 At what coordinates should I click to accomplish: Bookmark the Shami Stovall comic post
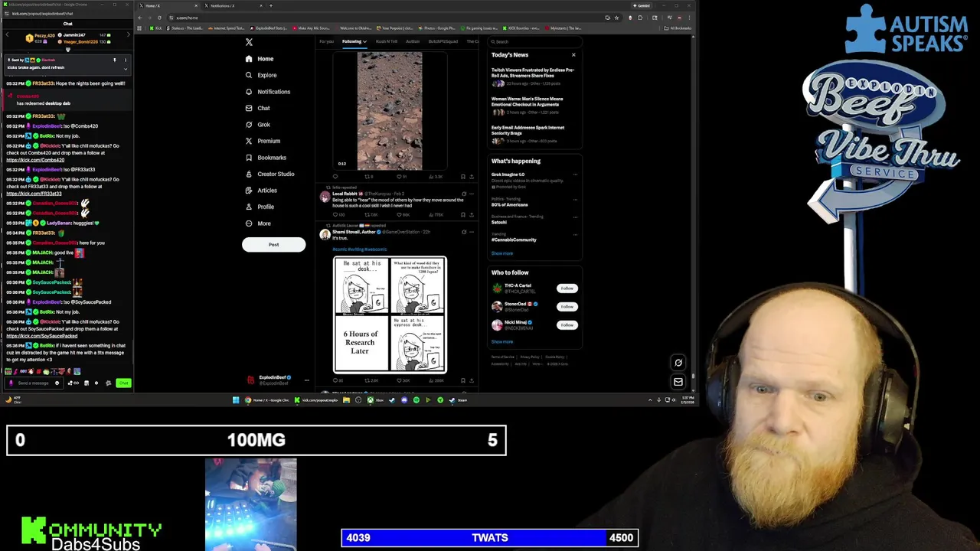462,380
